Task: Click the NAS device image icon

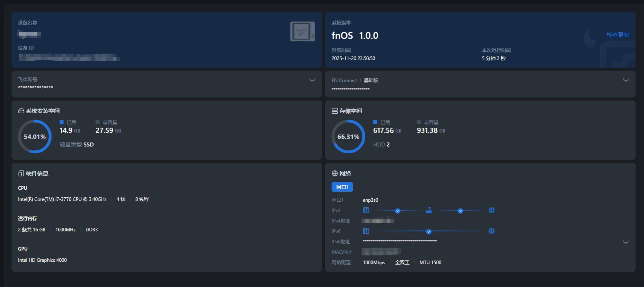Action: 302,32
